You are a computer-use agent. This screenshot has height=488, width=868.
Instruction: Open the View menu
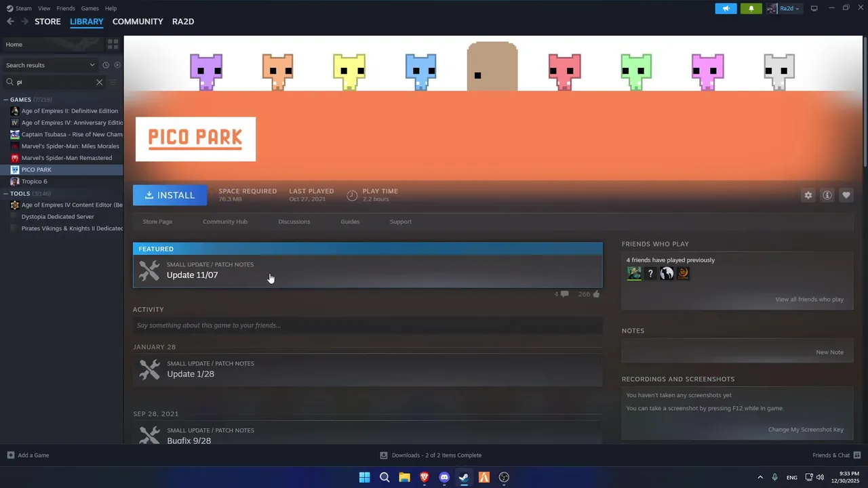tap(44, 8)
